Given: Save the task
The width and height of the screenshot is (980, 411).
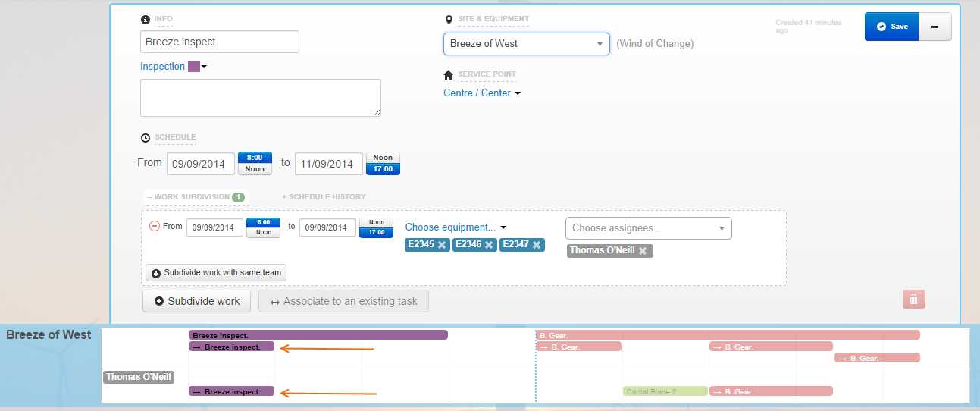Looking at the screenshot, I should (891, 27).
